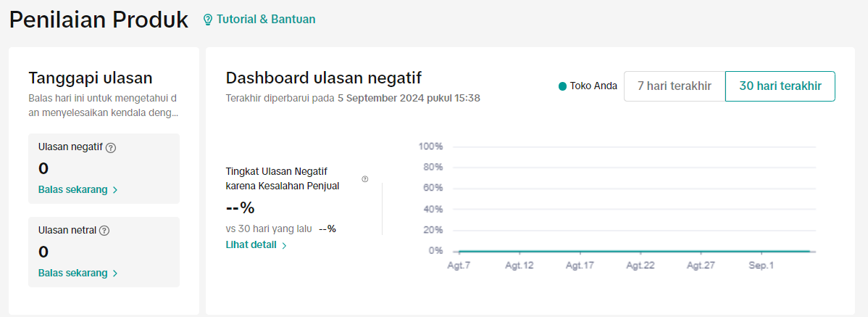868x317 pixels.
Task: Select 30 hari terakhir range
Action: click(x=780, y=86)
